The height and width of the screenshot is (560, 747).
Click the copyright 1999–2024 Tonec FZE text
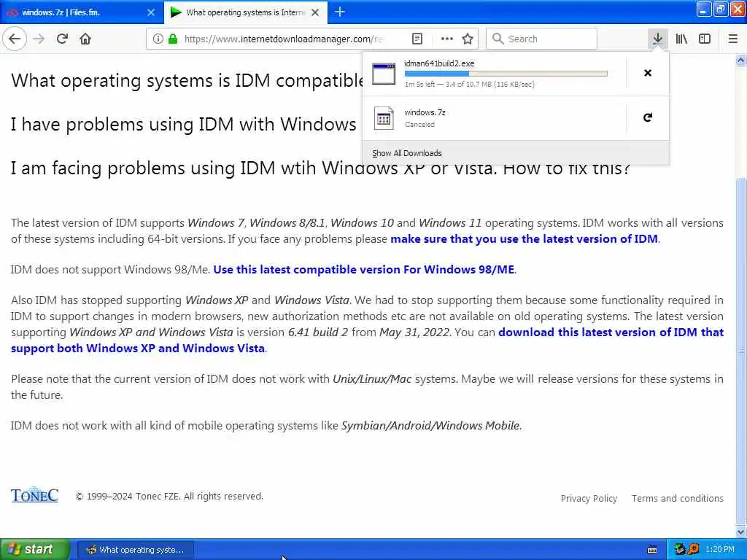(x=169, y=496)
